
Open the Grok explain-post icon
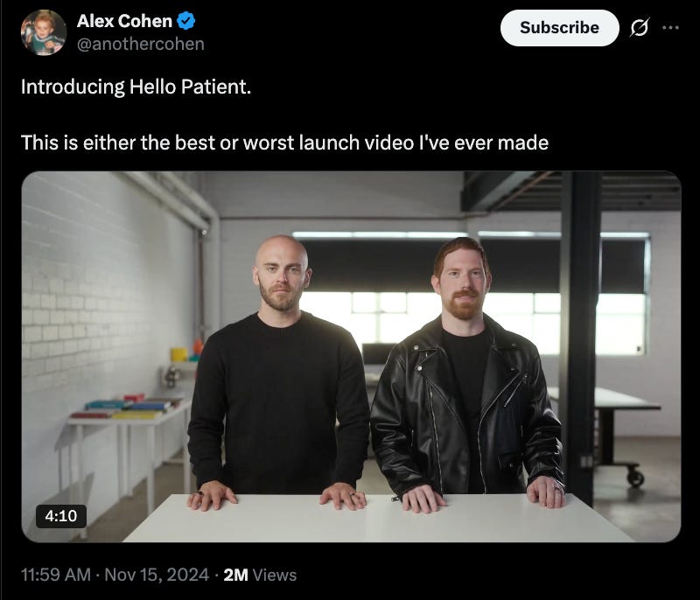640,28
